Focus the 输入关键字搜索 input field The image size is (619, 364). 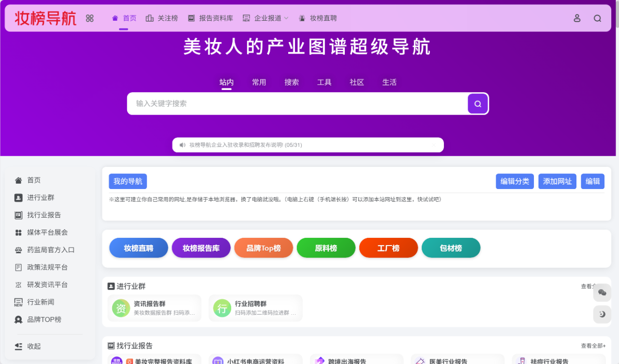(x=297, y=103)
